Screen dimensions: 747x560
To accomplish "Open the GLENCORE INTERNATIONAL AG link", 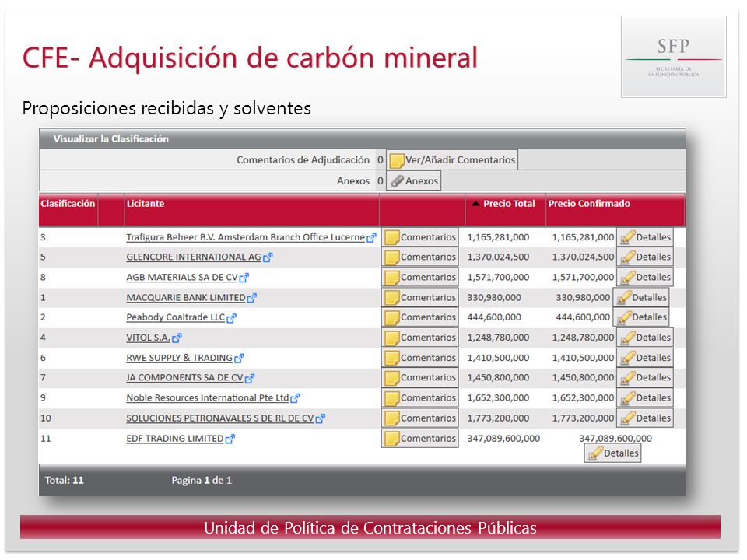I will (194, 257).
